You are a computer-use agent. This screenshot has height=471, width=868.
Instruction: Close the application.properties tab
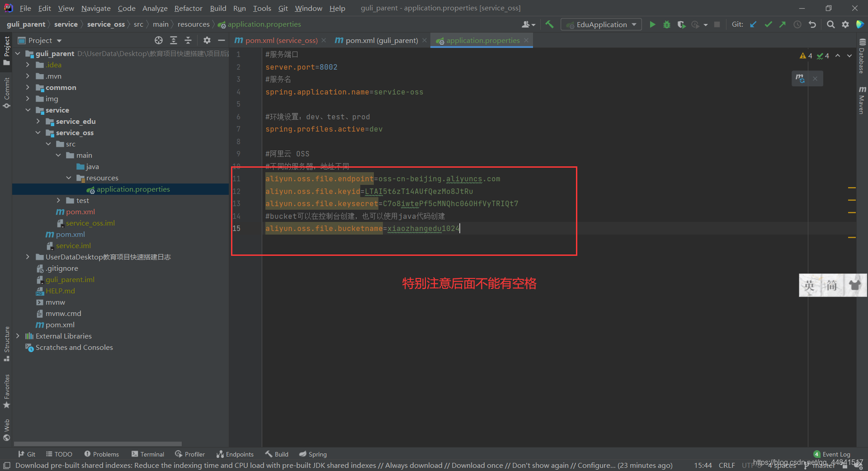coord(526,40)
